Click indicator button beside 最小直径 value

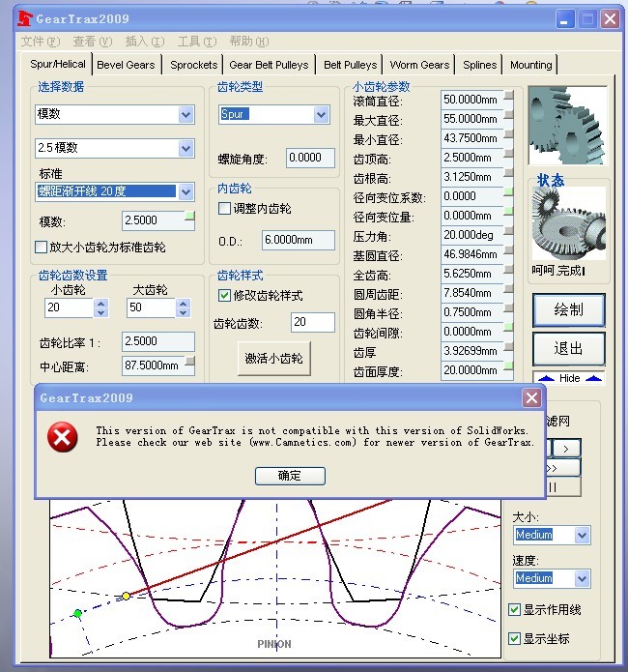tap(508, 133)
